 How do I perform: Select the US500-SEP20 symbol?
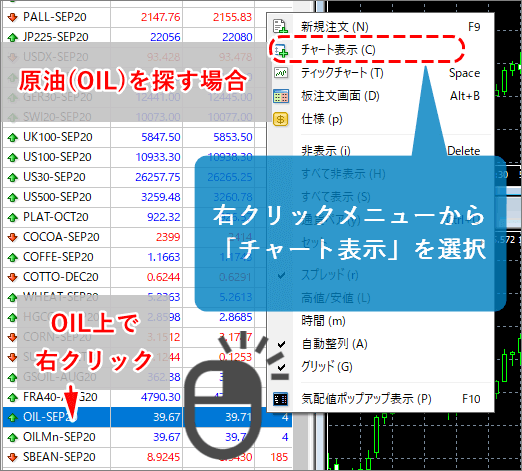click(x=57, y=197)
